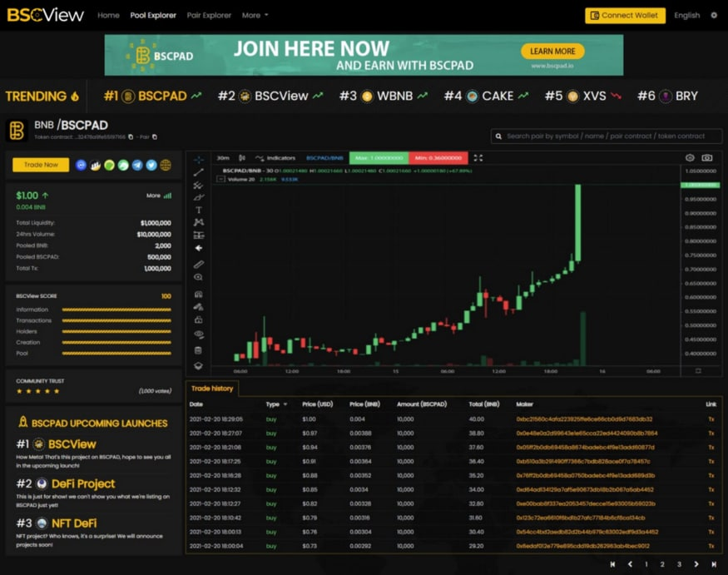Toggle fullscreen chart mode
This screenshot has width=728, height=575.
click(x=478, y=158)
